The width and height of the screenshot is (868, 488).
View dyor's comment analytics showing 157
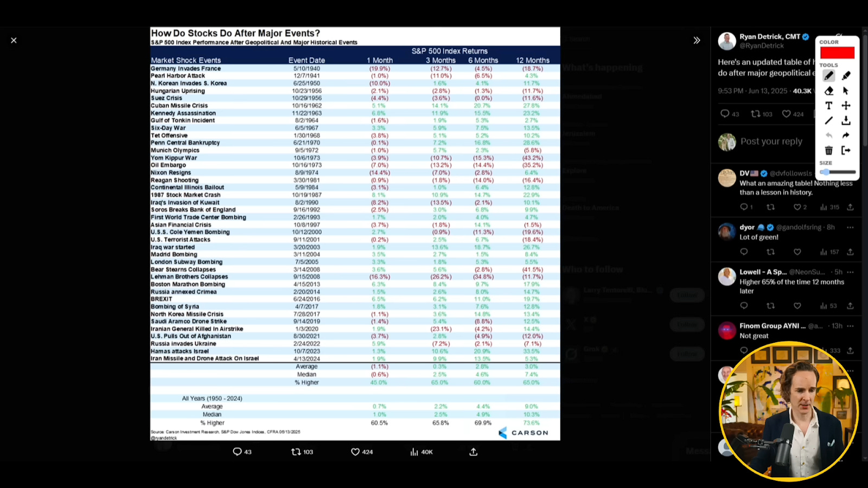(x=829, y=252)
